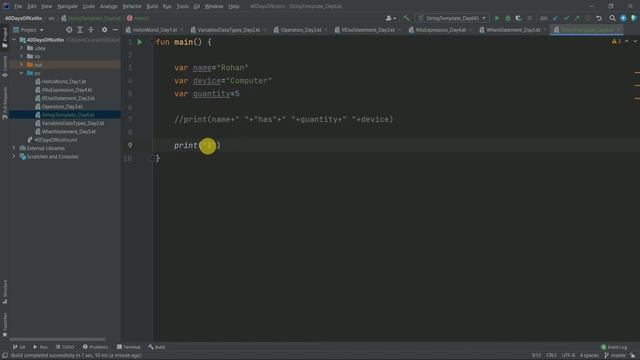
Task: Change CRLF line separator in status bar
Action: [551, 356]
